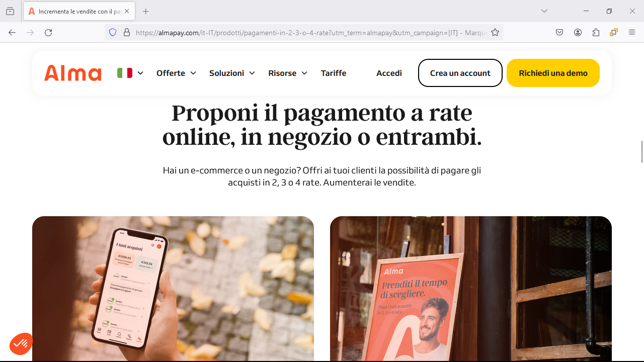Expand the Offerte menu
The width and height of the screenshot is (644, 362).
176,73
